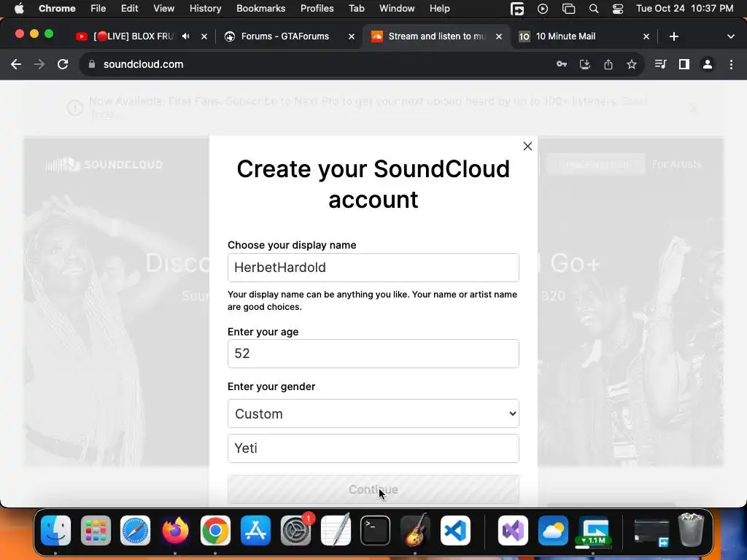Viewport: 747px width, 560px height.
Task: Click the custom gender field showing Yeti
Action: tap(373, 448)
